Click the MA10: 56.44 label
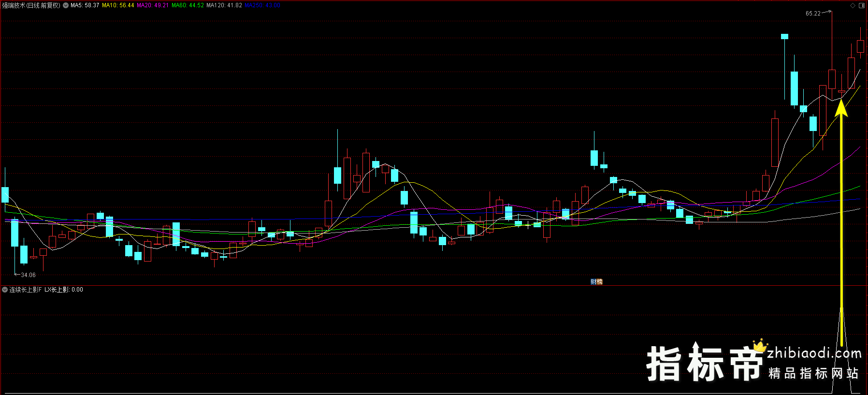The height and width of the screenshot is (395, 868). [118, 5]
